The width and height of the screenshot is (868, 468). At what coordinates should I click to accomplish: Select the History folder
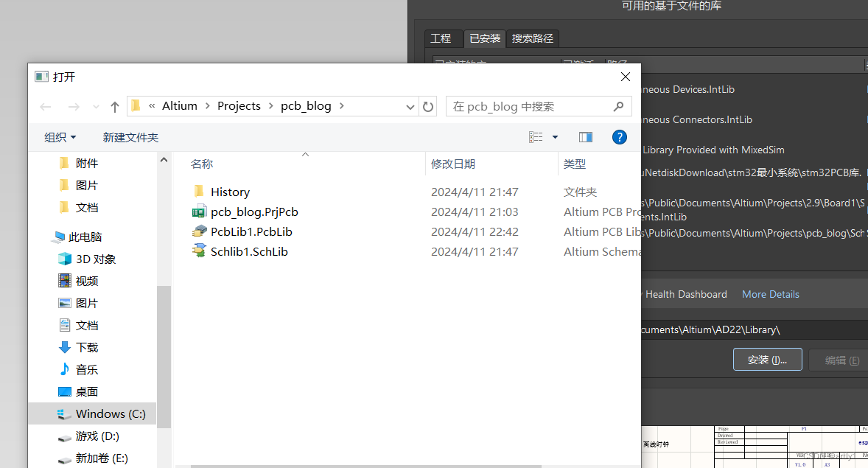(x=230, y=192)
